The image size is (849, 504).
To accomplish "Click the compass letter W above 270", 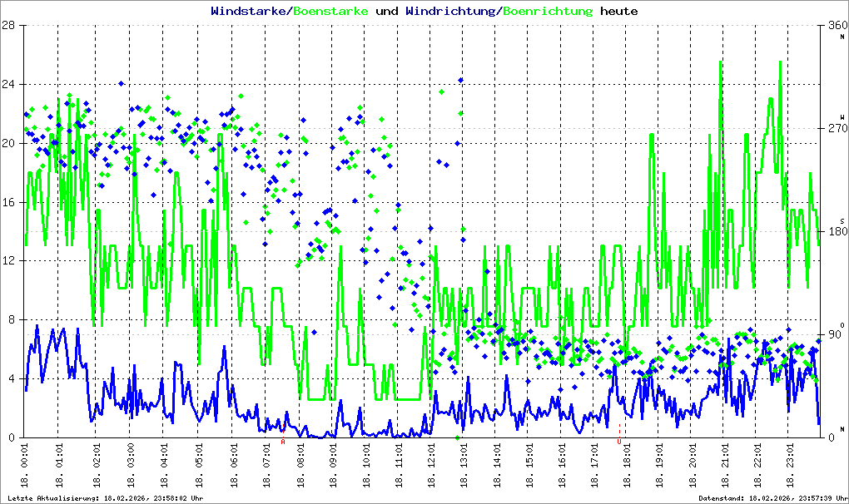I will (x=842, y=117).
